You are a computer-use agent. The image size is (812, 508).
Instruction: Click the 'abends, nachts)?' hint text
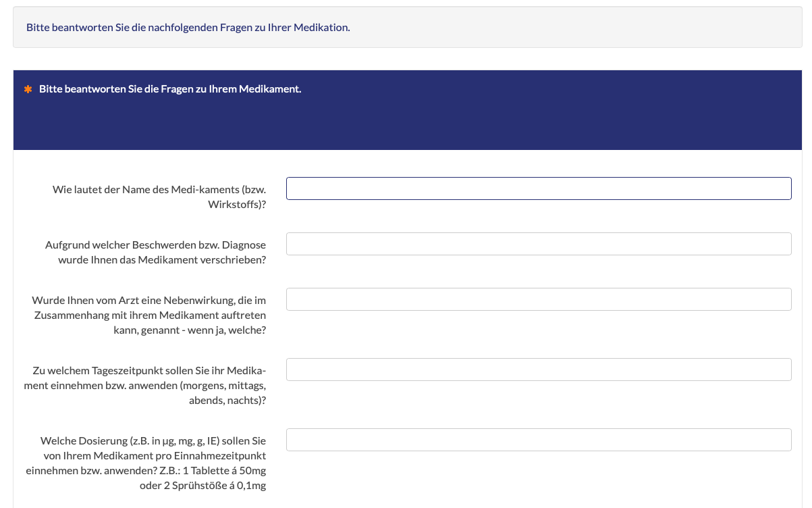tap(227, 400)
